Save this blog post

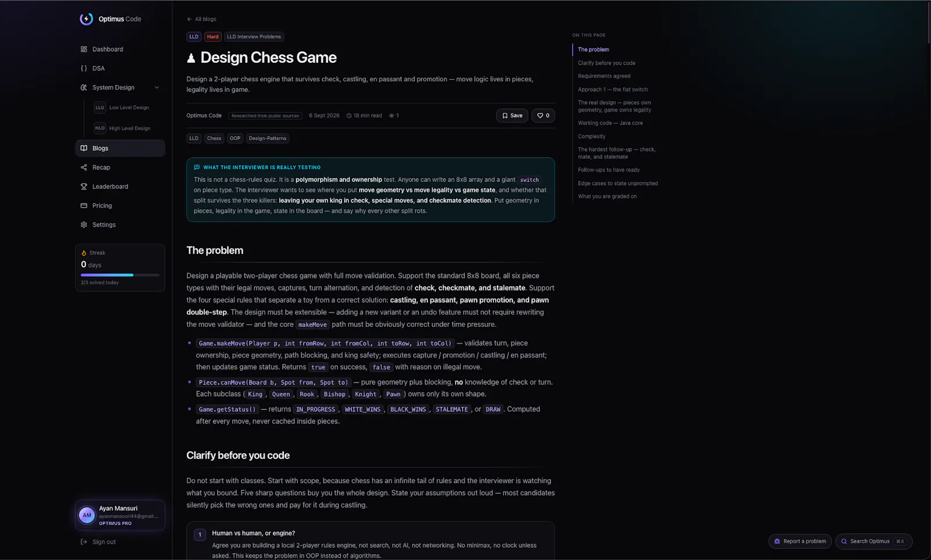512,116
